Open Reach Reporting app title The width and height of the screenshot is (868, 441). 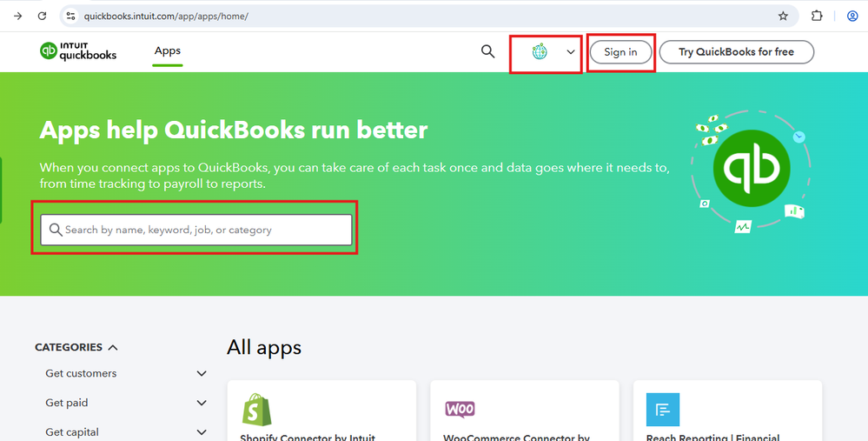[x=712, y=438]
